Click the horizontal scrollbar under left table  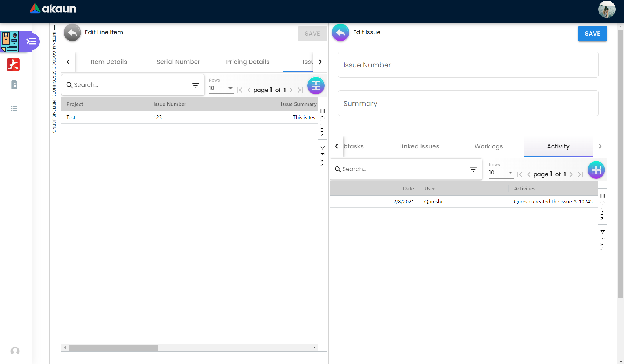pos(113,348)
